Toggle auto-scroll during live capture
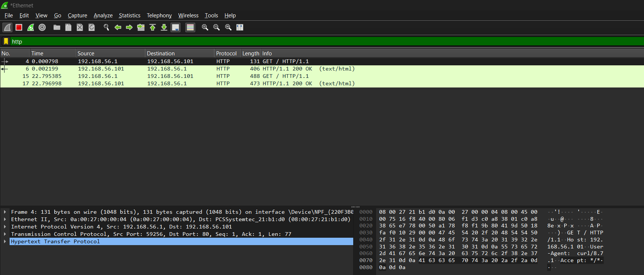This screenshot has height=275, width=644. pos(176,27)
